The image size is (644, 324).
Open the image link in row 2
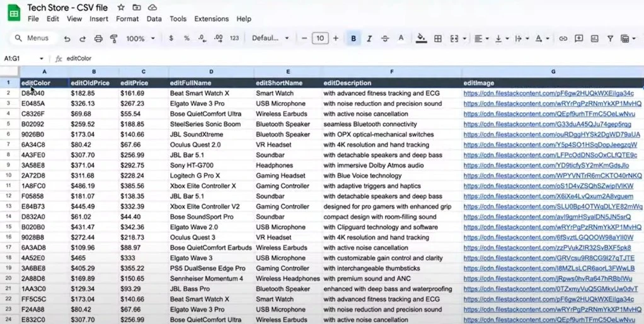click(549, 93)
